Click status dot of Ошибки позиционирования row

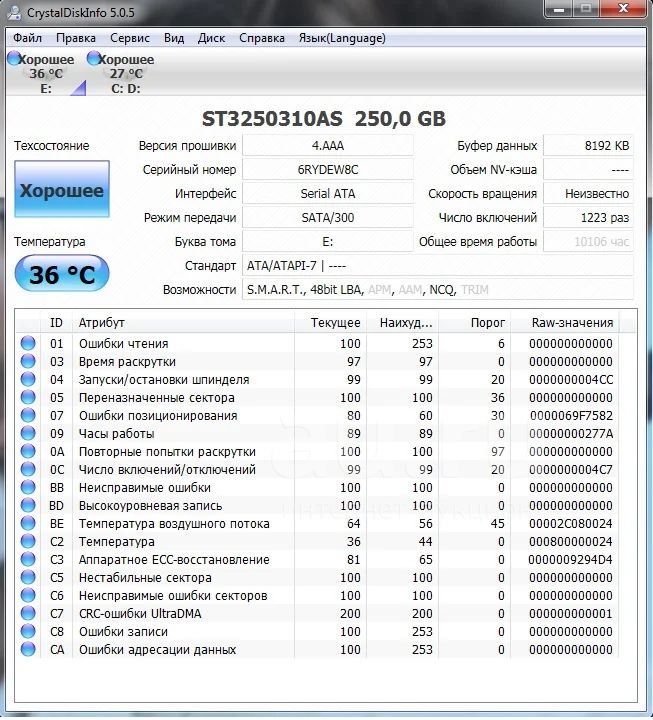pyautogui.click(x=28, y=415)
